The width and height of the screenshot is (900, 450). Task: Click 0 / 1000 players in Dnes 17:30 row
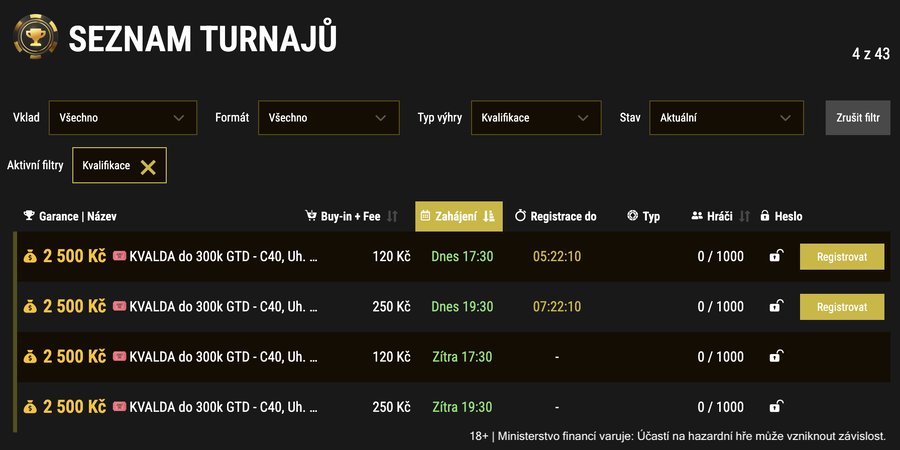click(x=720, y=257)
